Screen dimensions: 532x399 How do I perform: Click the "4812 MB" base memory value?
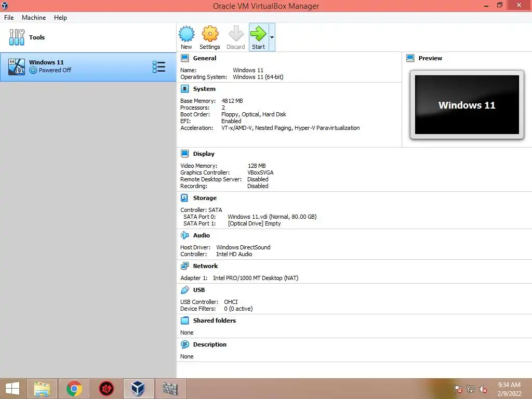[232, 101]
